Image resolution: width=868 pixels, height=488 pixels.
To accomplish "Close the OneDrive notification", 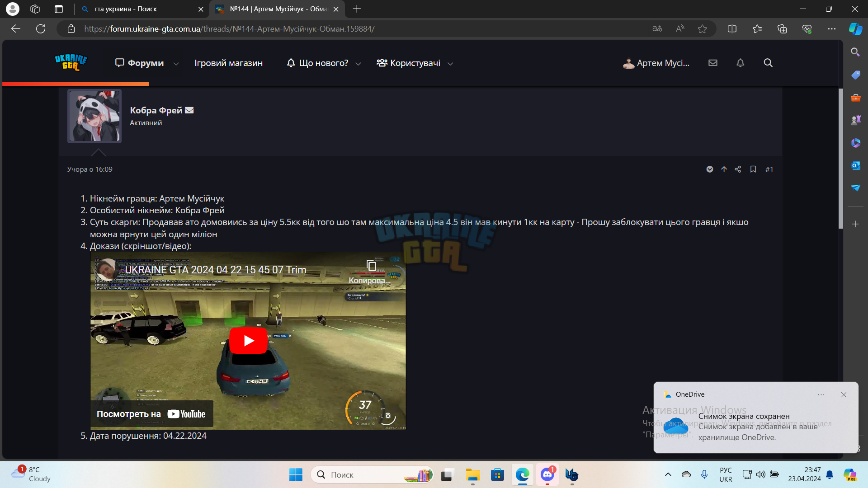I will 844,394.
